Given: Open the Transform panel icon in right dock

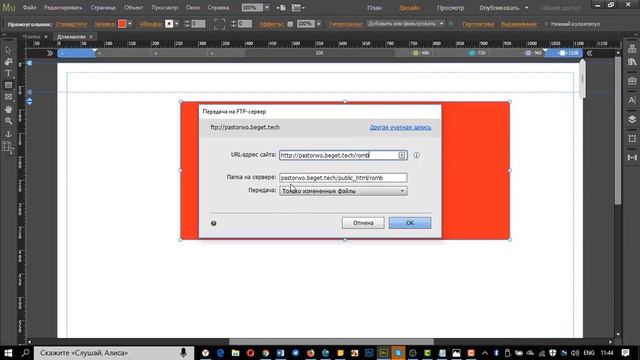Looking at the screenshot, I should 632,138.
